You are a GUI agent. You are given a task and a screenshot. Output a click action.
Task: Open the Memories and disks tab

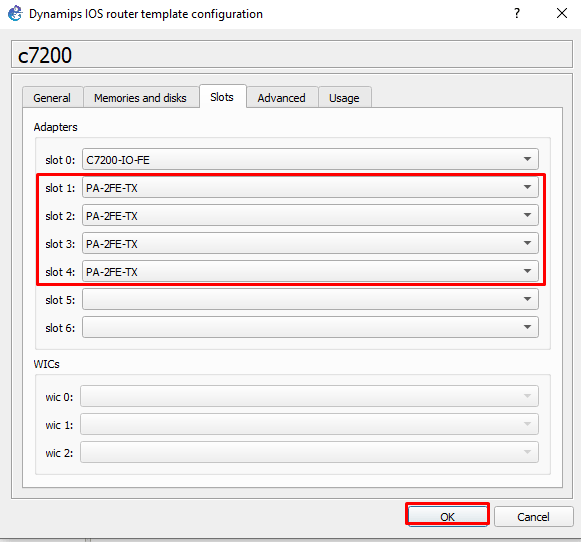[x=140, y=98]
